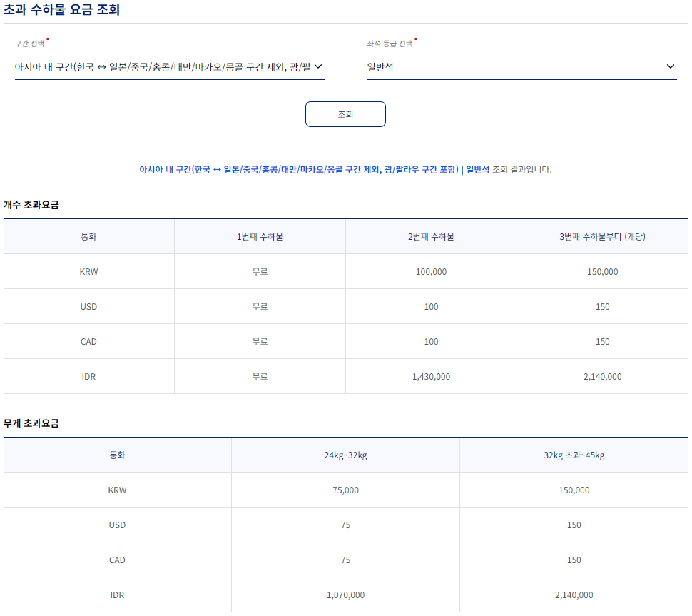
Task: Click the 무료 cell in the KRW row
Action: coord(260,271)
